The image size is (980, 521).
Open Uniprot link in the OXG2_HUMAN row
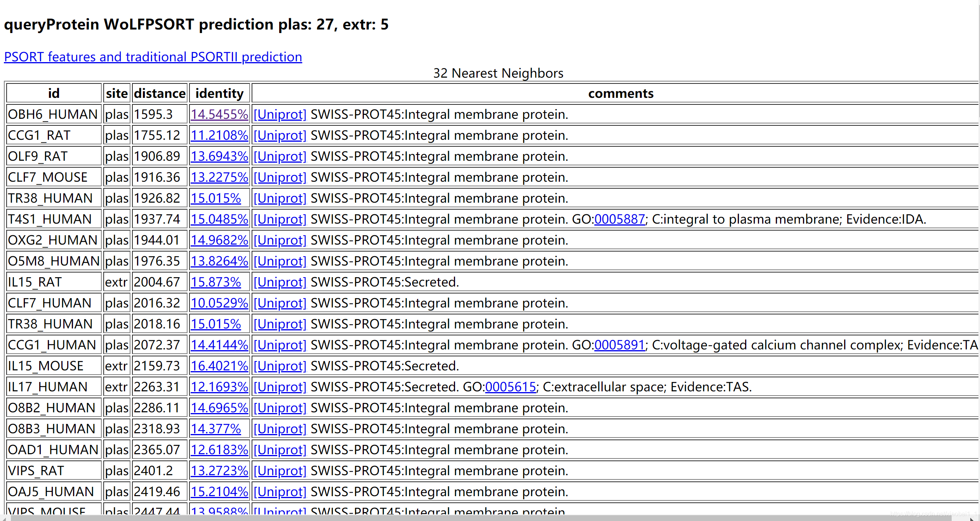coord(280,240)
